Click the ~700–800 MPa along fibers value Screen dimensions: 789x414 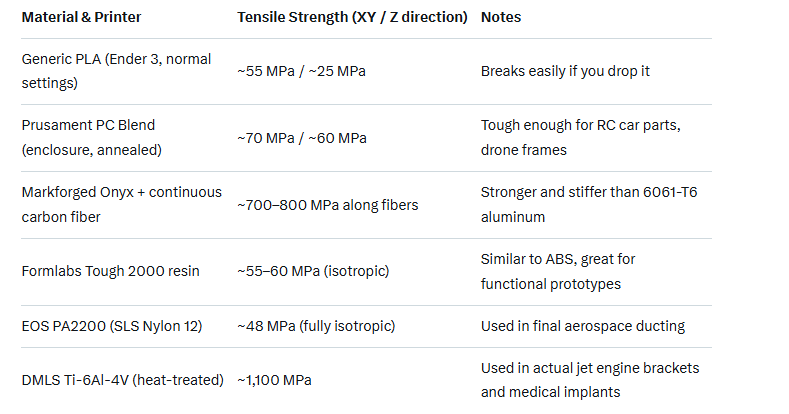pos(327,204)
